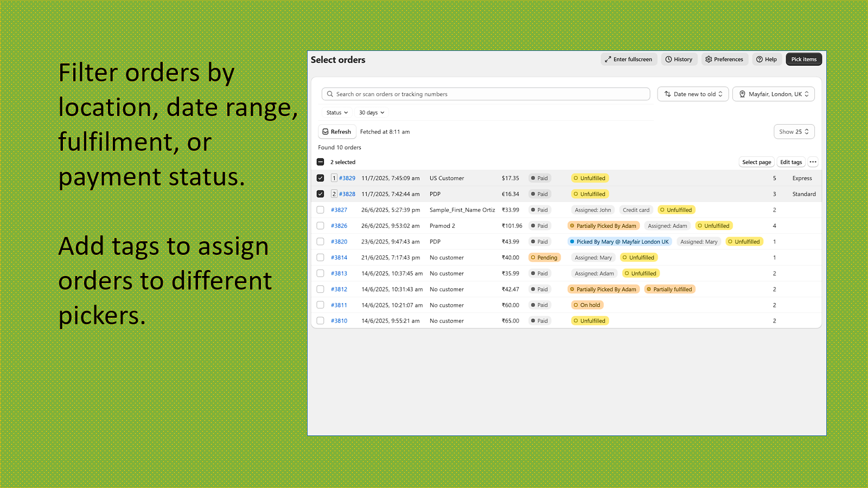The width and height of the screenshot is (868, 488).
Task: Open order link #3811
Action: (339, 305)
